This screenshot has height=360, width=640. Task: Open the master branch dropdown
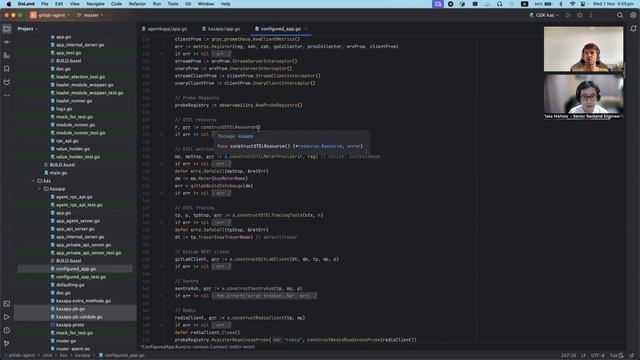[90, 15]
